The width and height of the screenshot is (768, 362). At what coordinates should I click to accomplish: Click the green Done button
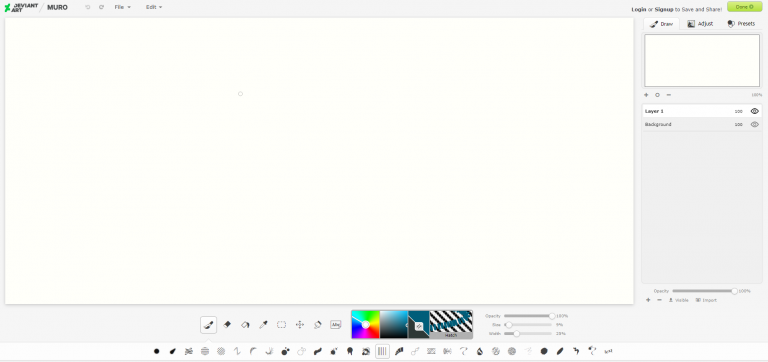744,7
